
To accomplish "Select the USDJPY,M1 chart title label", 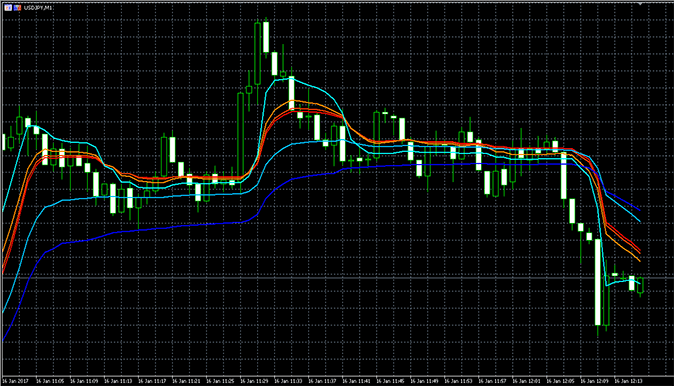I will [x=38, y=7].
